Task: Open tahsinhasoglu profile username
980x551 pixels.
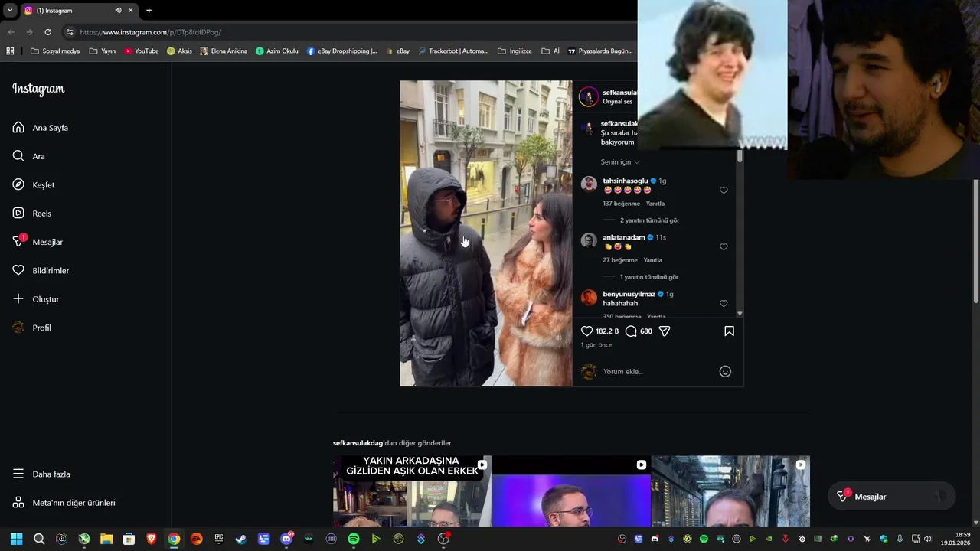Action: point(626,181)
